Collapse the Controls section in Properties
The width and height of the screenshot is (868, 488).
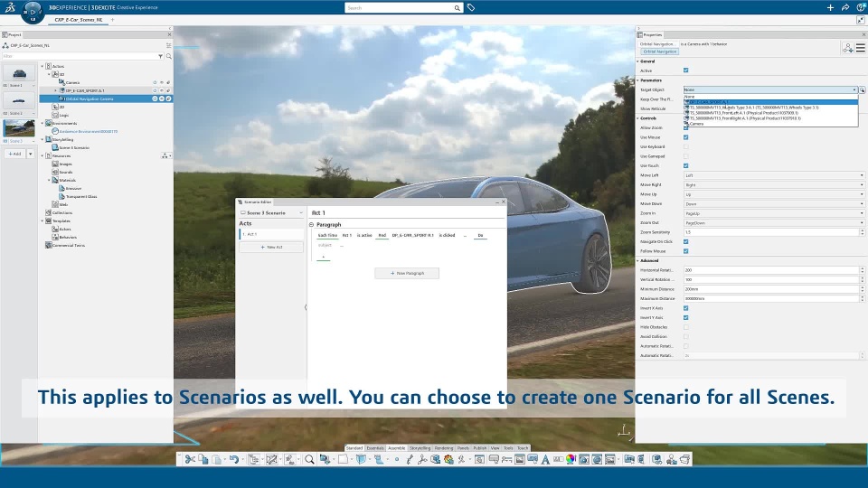coord(637,118)
